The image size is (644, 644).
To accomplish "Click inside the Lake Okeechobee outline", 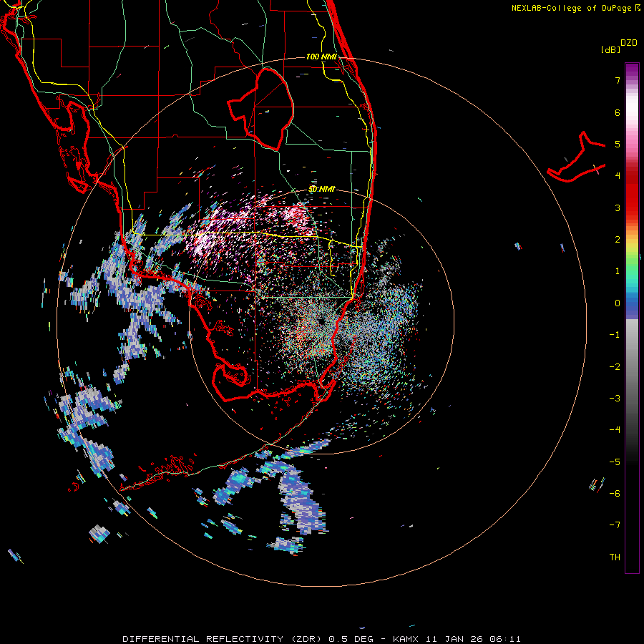I will point(267,109).
